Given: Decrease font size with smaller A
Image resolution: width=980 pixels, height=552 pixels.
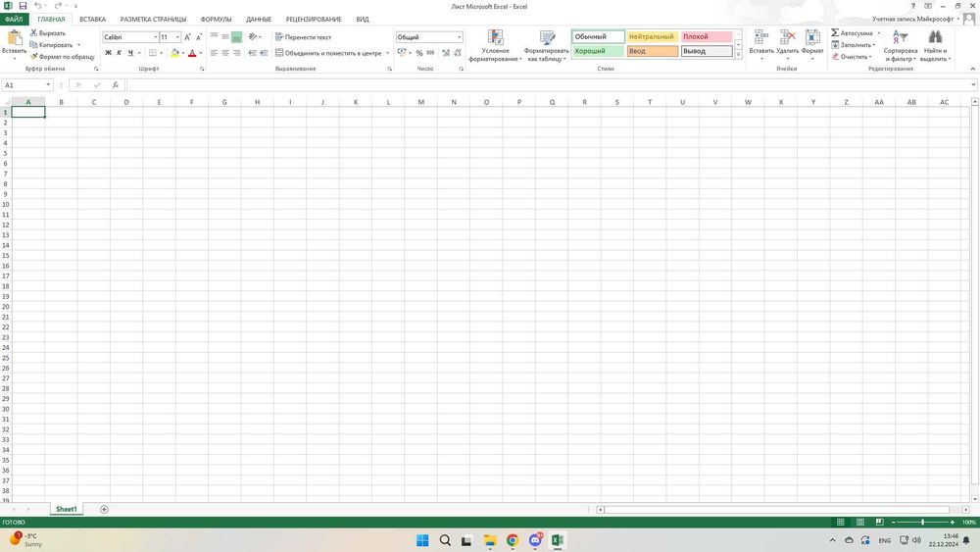Looking at the screenshot, I should (199, 37).
